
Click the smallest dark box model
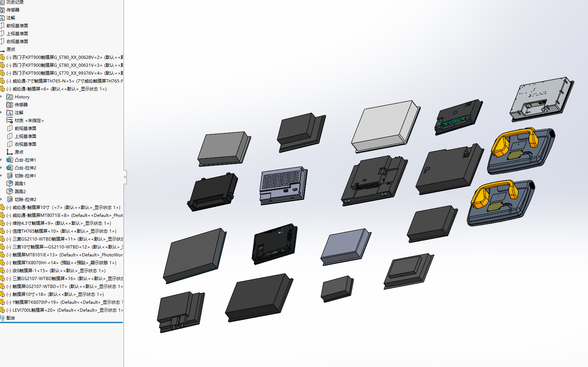(337, 289)
